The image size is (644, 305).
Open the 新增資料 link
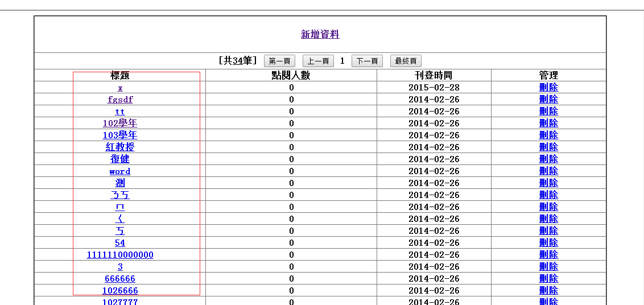[x=320, y=35]
